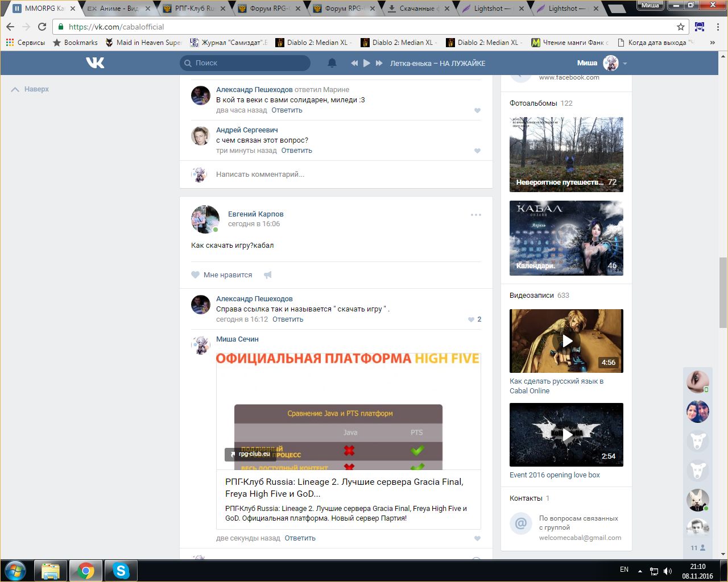Open the notifications bell

click(332, 63)
